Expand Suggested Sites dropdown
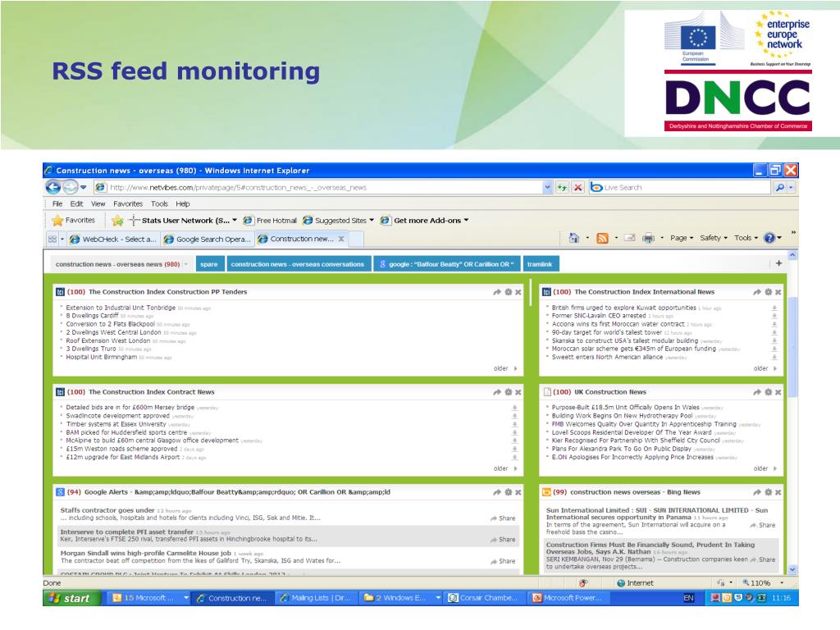Screen dimensions: 840x630 372,220
